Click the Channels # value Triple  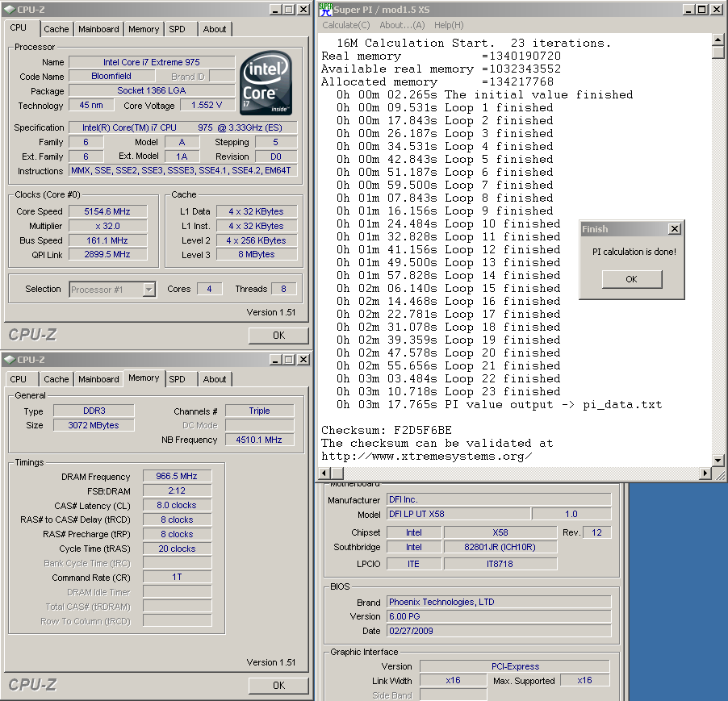260,411
